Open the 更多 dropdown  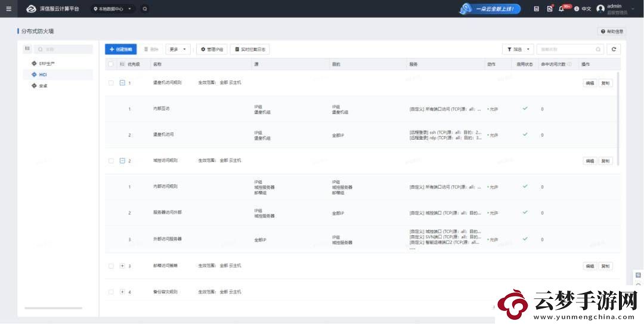tap(178, 50)
